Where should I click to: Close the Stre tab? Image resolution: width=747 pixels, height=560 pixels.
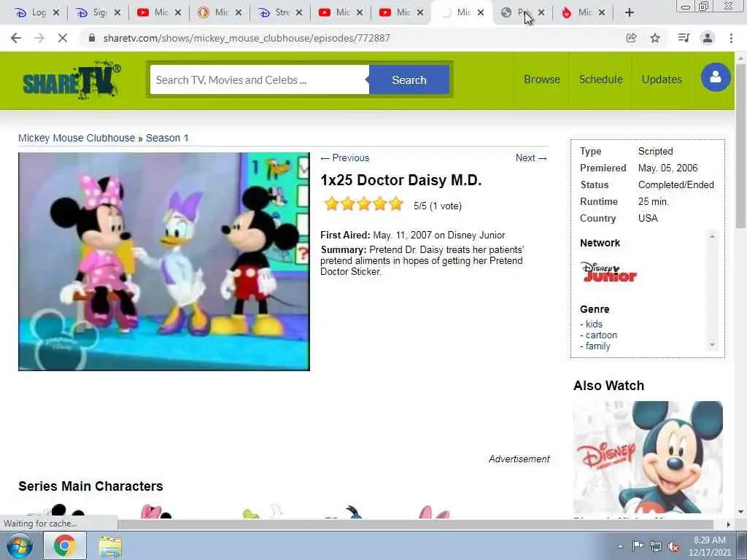coord(298,12)
